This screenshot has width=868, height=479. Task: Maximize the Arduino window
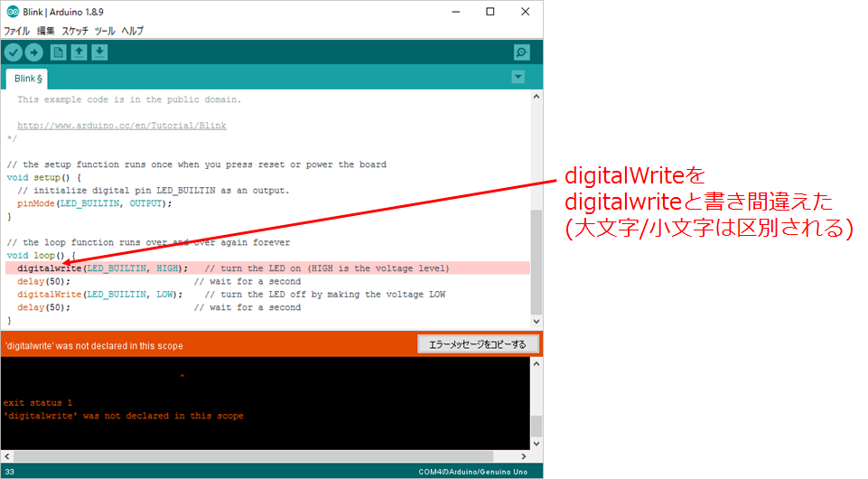(x=490, y=12)
